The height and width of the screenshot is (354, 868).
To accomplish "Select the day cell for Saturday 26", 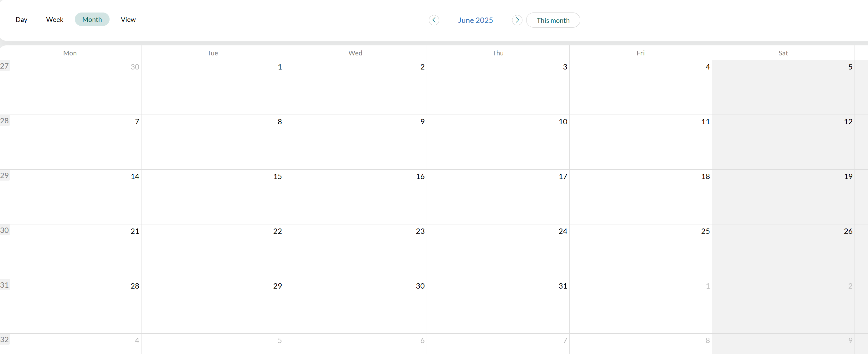I will click(783, 252).
